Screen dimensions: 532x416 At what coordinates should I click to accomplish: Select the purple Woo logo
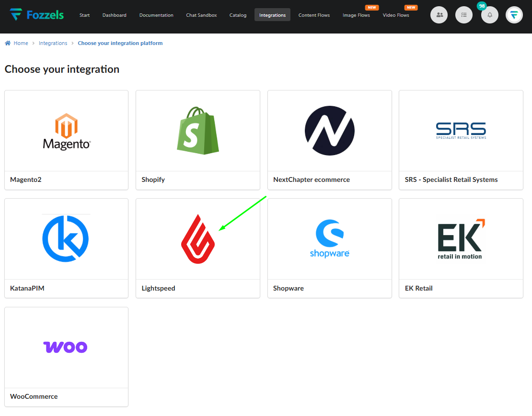coord(66,347)
